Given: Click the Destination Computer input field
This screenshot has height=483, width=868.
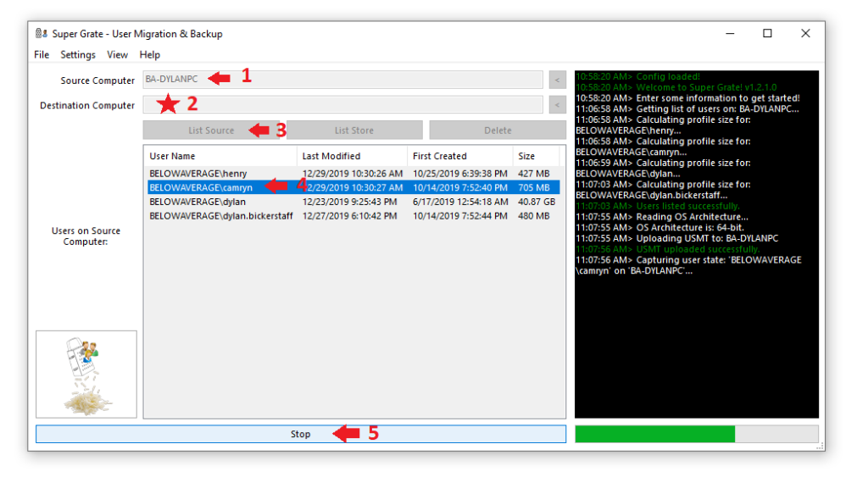Looking at the screenshot, I should 342,104.
